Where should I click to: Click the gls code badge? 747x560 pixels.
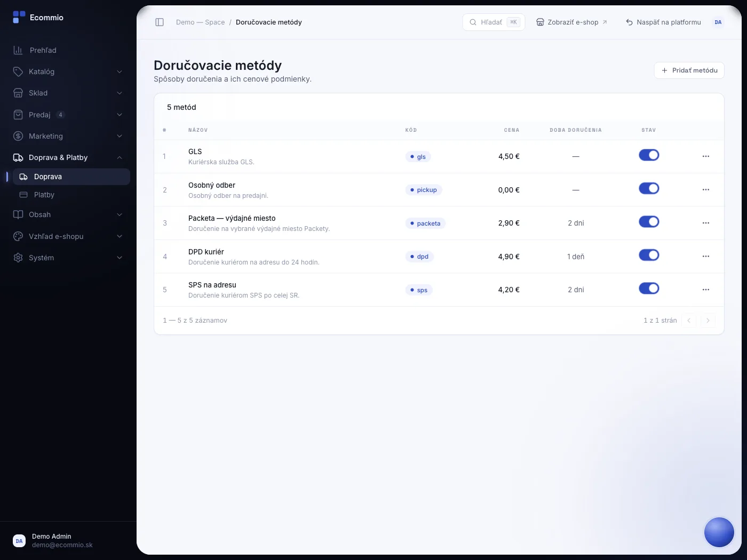pos(418,157)
